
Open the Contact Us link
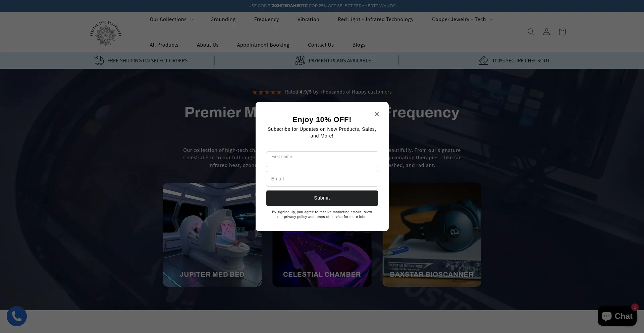[x=321, y=45]
